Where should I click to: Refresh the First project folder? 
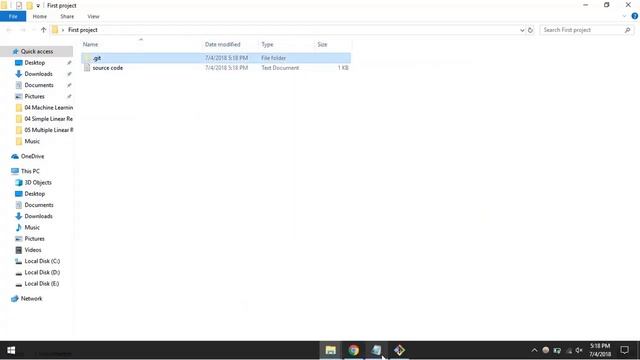(530, 30)
